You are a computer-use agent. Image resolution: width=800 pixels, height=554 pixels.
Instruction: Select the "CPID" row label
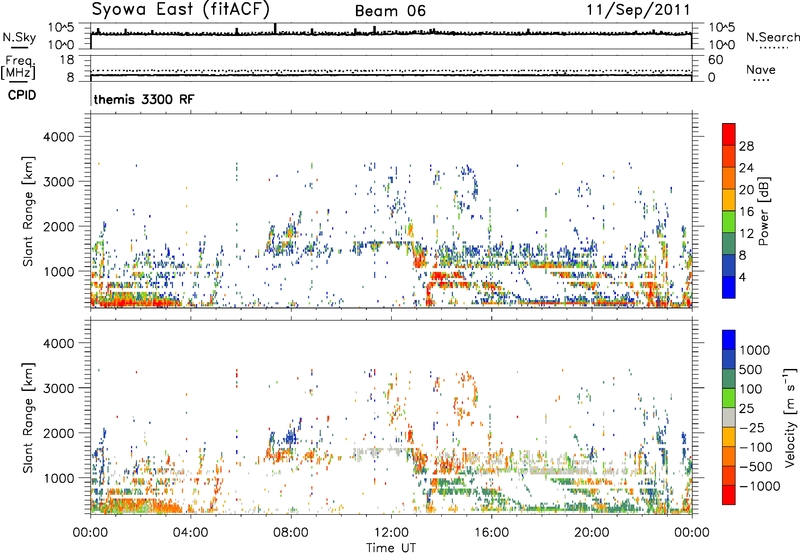point(22,95)
